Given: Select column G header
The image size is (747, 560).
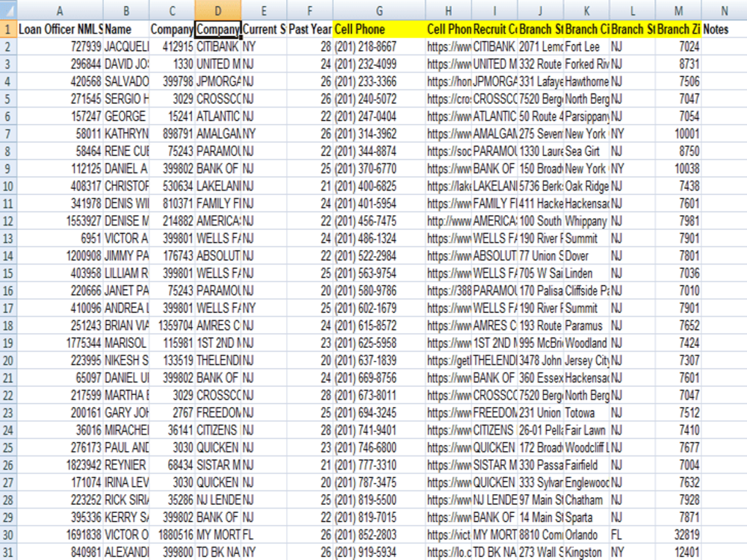Looking at the screenshot, I should [x=379, y=10].
